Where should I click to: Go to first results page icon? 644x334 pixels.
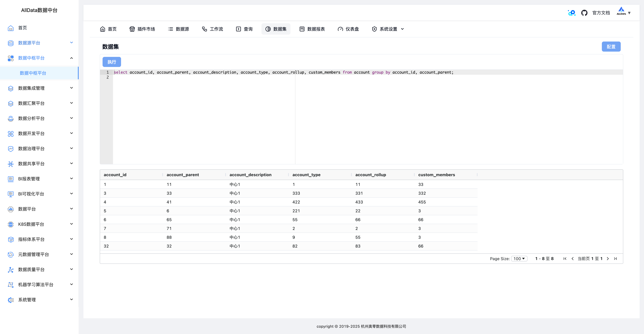coord(565,259)
